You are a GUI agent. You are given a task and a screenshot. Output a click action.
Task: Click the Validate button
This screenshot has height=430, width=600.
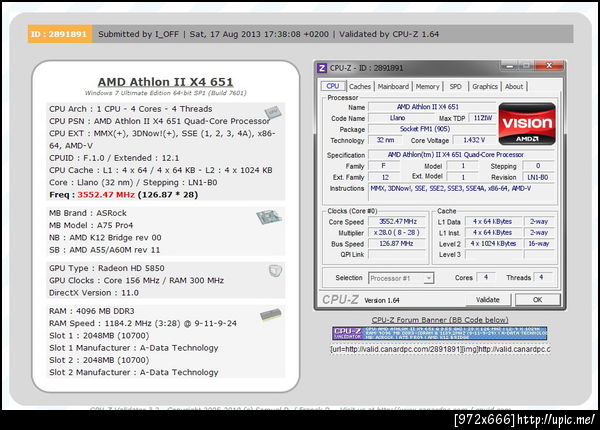click(488, 300)
